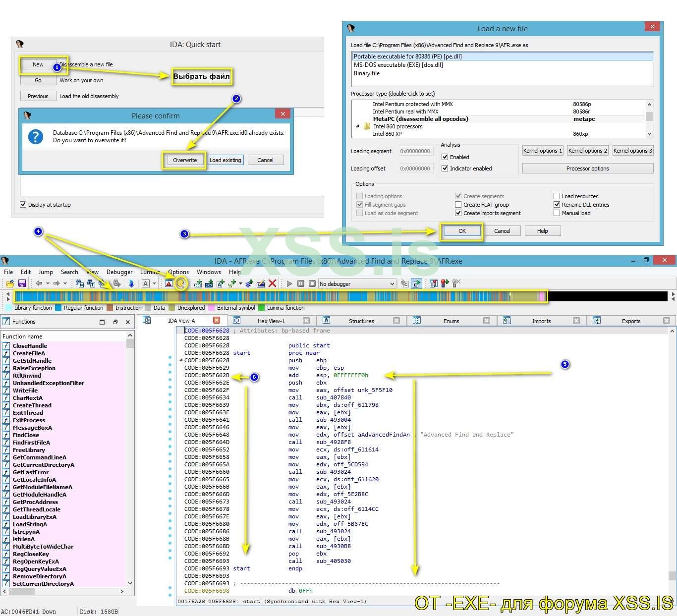Jump forward with the right arrow icon
677x616 pixels.
point(56,283)
